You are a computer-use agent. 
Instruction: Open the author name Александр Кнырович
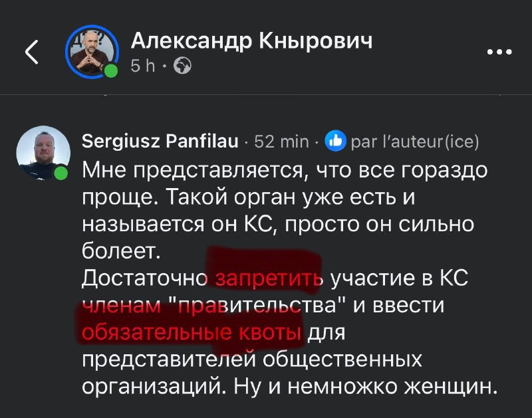251,41
